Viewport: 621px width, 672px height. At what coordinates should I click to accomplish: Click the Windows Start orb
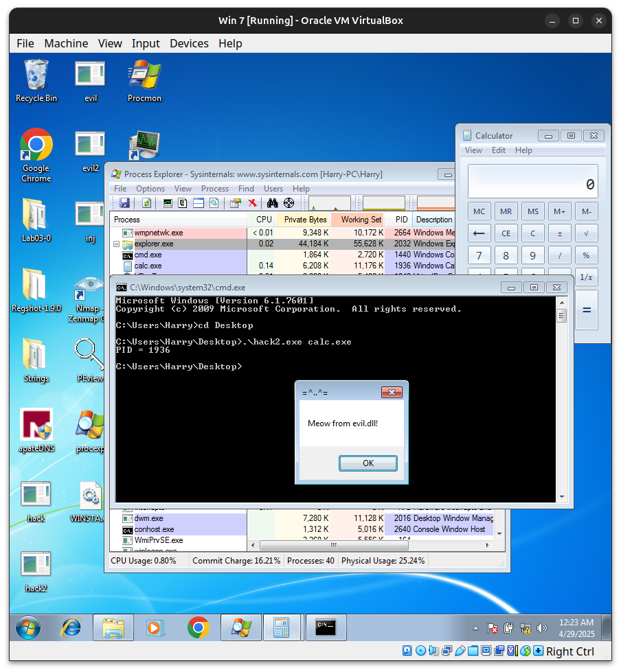(x=28, y=628)
